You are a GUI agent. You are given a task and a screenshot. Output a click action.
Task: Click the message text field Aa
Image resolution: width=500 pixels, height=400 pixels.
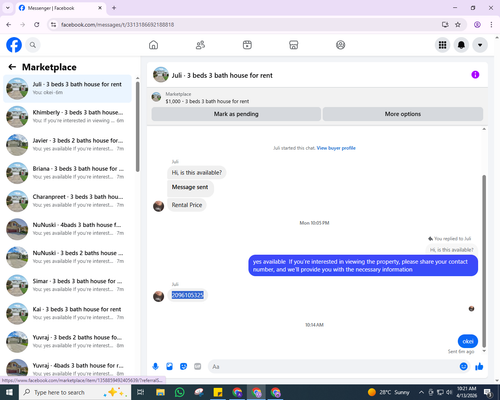[333, 367]
